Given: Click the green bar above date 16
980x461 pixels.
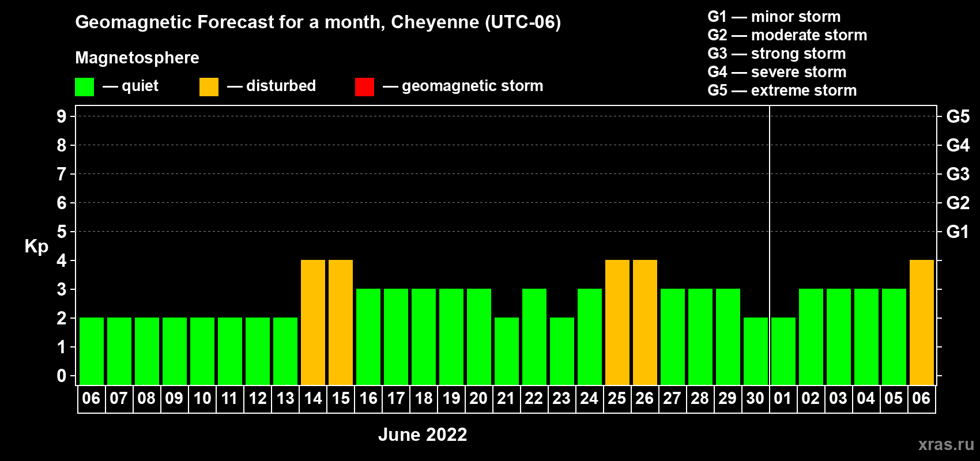Looking at the screenshot, I should (x=368, y=337).
